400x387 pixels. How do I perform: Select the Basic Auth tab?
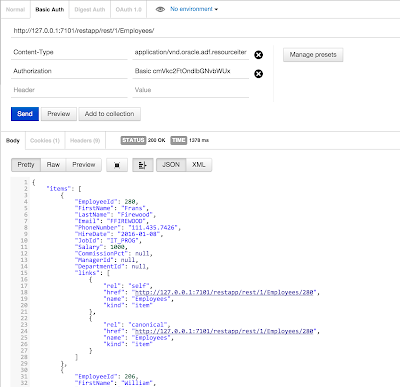point(50,10)
